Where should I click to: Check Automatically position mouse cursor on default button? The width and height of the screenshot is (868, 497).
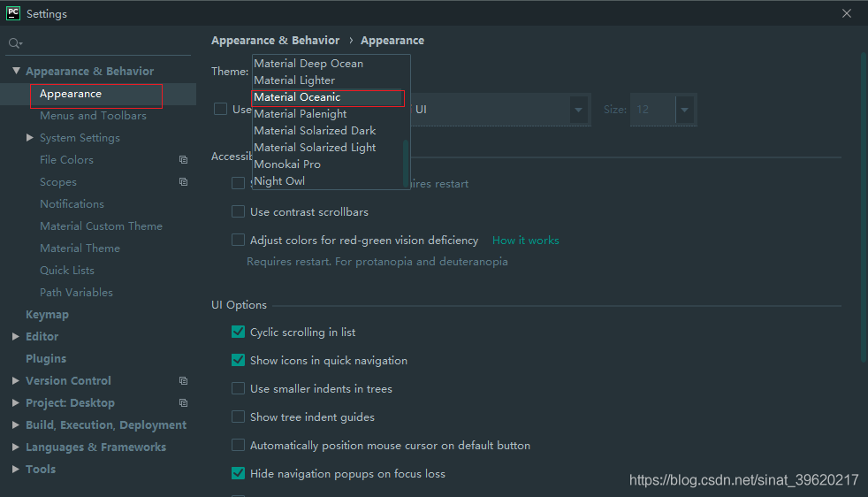[238, 445]
